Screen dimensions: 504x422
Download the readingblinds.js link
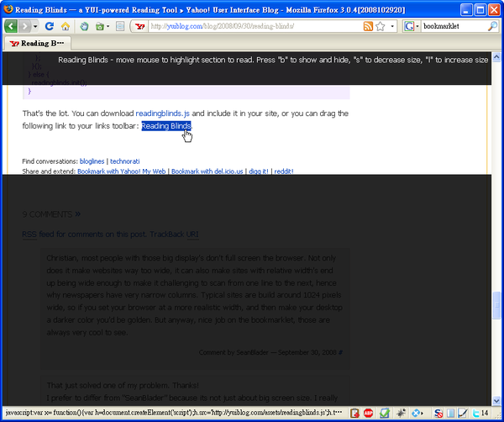(163, 113)
